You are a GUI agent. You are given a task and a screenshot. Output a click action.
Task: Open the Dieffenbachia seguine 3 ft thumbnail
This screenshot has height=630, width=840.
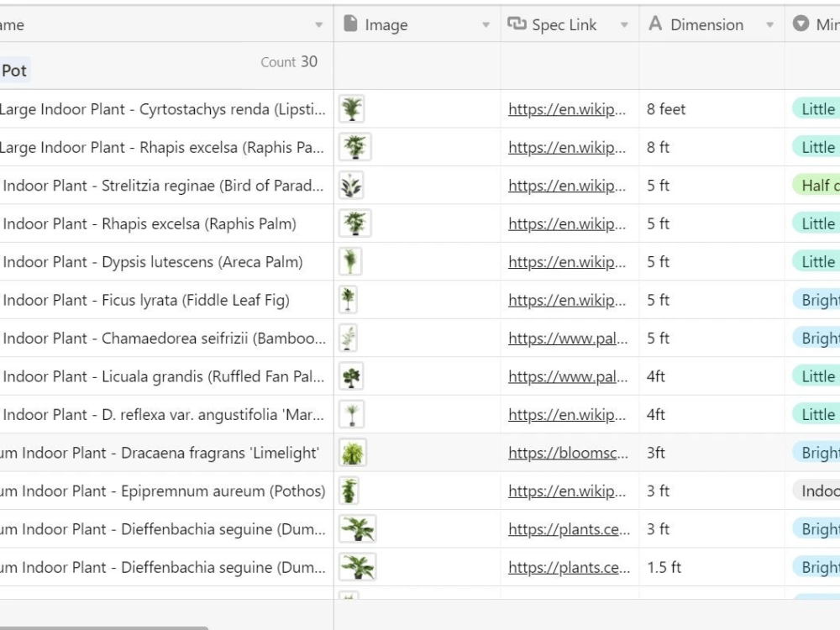[357, 528]
